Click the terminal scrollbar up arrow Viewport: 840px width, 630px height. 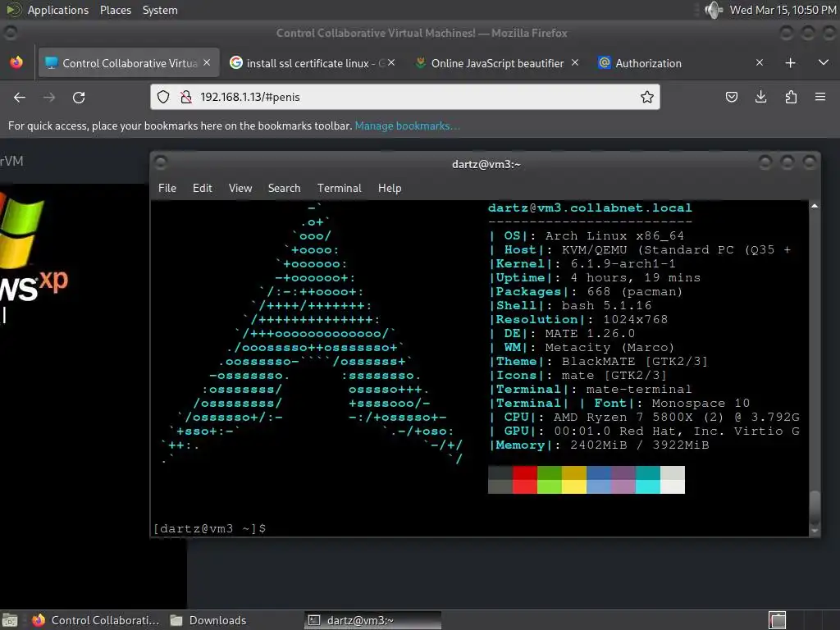(x=815, y=206)
